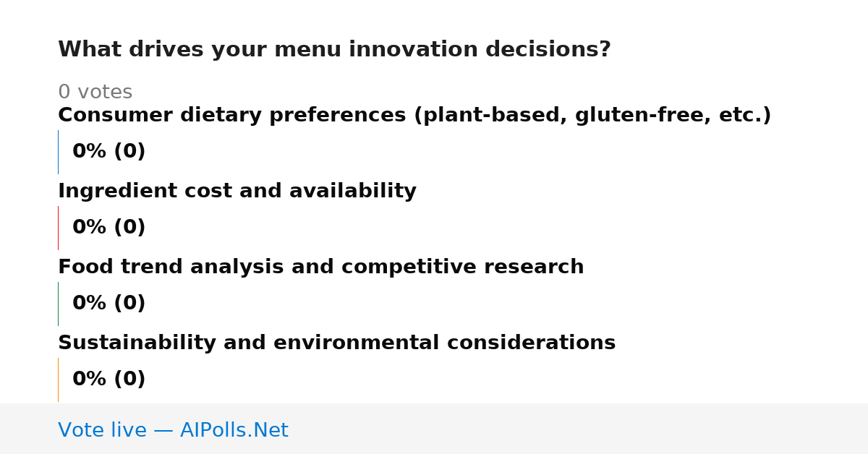Click the red bar for ingredient cost
The width and height of the screenshot is (868, 454).
point(58,228)
